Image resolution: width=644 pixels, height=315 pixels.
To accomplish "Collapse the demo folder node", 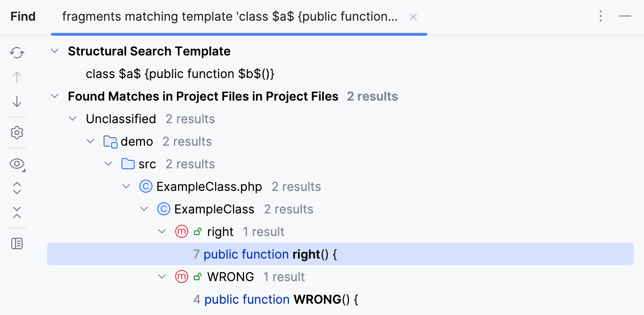I will [x=91, y=142].
